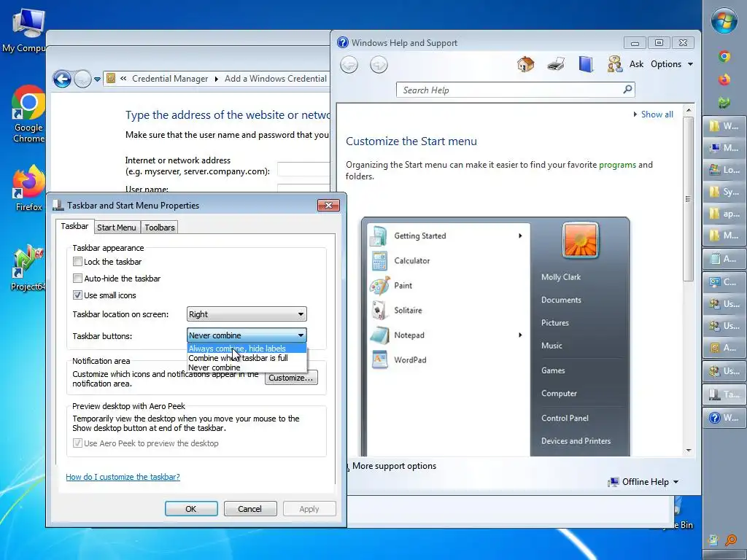
Task: Click 'More support options' link
Action: [394, 466]
